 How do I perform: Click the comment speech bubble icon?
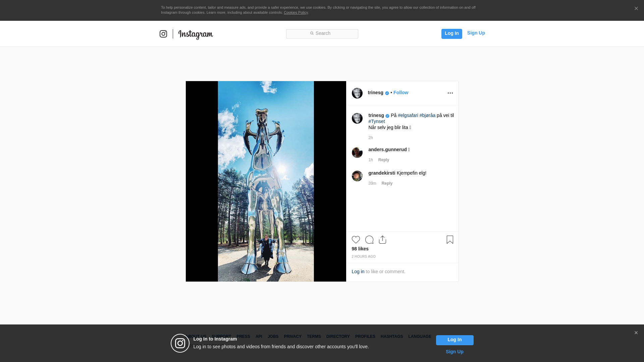point(369,240)
